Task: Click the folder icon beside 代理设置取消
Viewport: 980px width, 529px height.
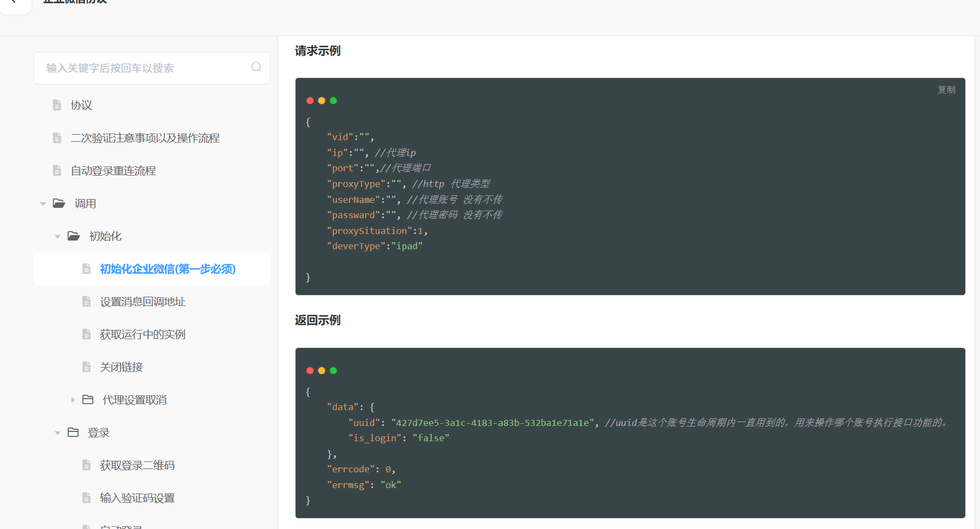Action: tap(88, 400)
